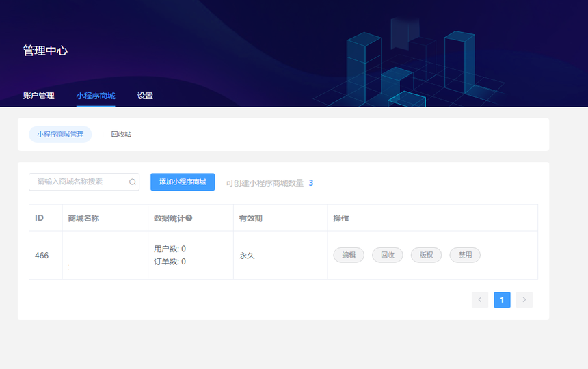Go to the previous page arrow
The image size is (588, 369).
[x=480, y=300]
